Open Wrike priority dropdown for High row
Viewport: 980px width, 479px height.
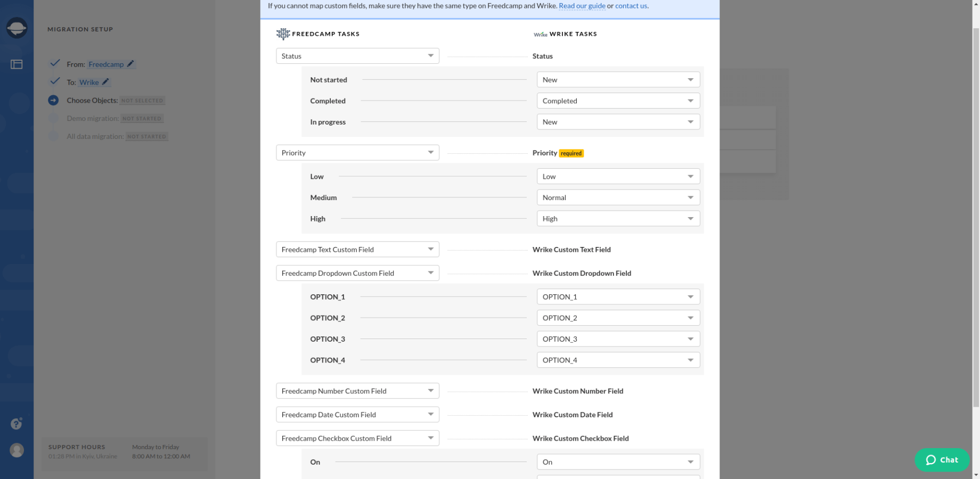pos(618,219)
